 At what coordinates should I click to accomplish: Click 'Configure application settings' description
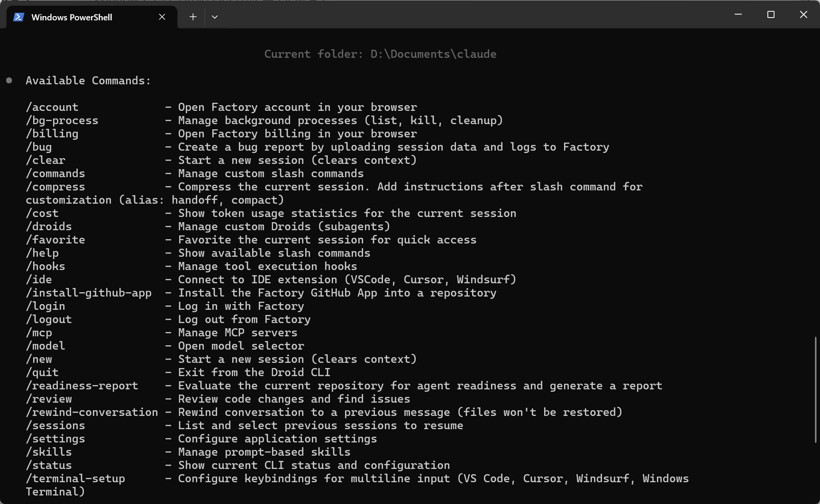tap(278, 439)
